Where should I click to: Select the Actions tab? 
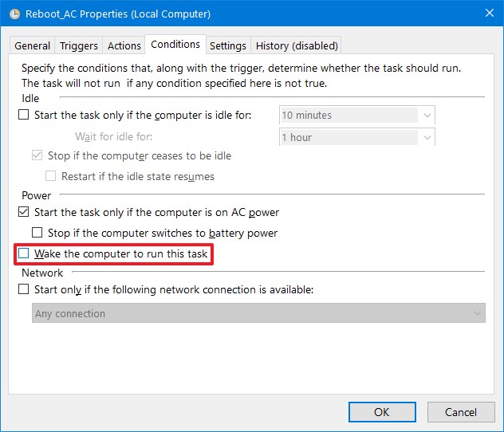click(124, 45)
